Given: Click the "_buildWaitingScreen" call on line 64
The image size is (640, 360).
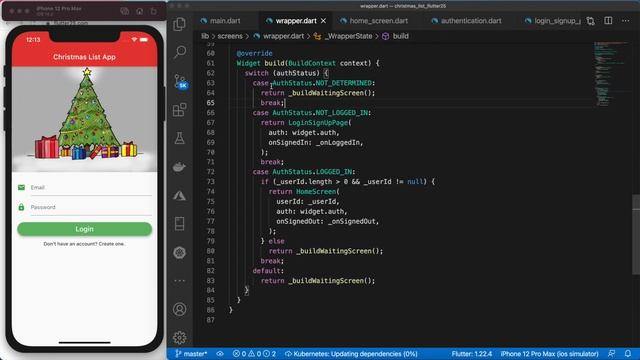Looking at the screenshot, I should tap(326, 93).
